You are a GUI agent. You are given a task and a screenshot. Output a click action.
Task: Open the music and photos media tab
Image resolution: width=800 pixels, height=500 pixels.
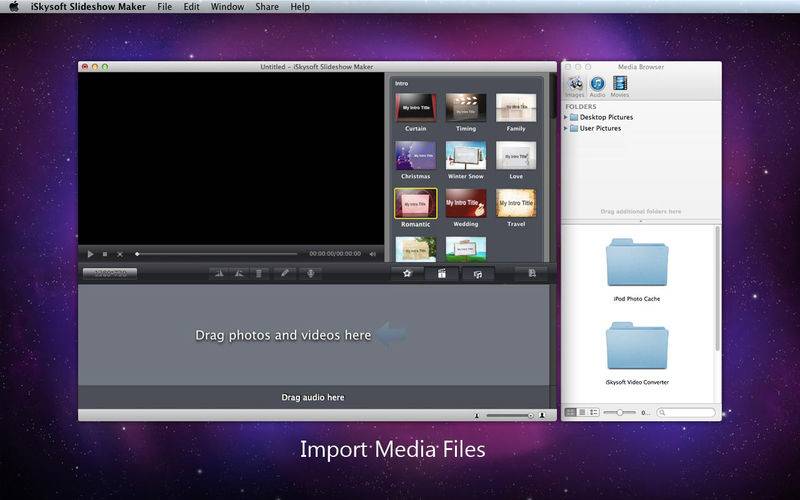[478, 274]
